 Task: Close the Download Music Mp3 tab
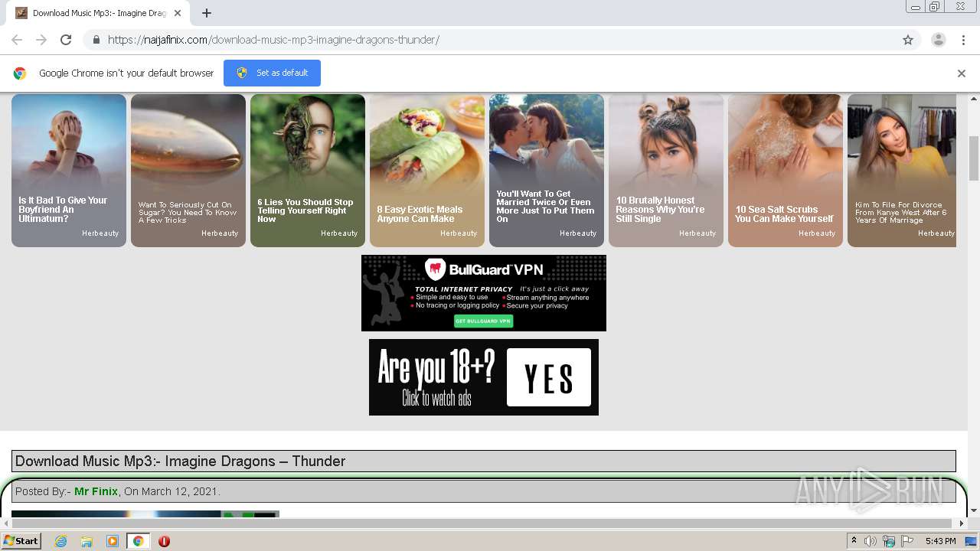point(178,13)
